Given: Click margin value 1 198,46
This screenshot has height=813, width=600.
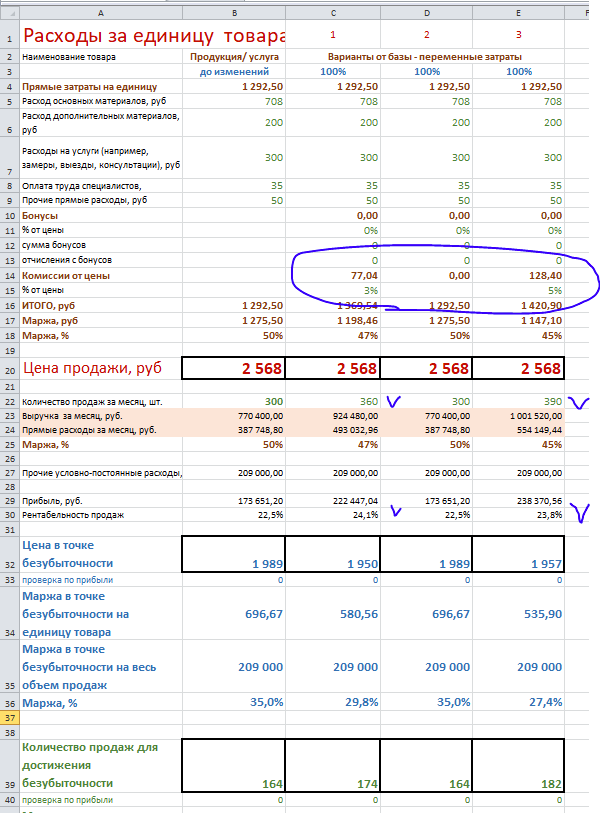Looking at the screenshot, I should coord(357,321).
